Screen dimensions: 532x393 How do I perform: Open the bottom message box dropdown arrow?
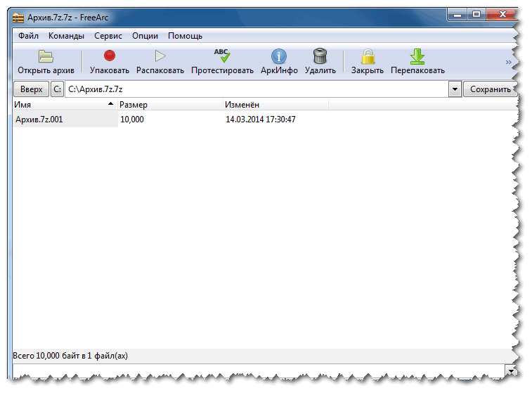click(511, 371)
